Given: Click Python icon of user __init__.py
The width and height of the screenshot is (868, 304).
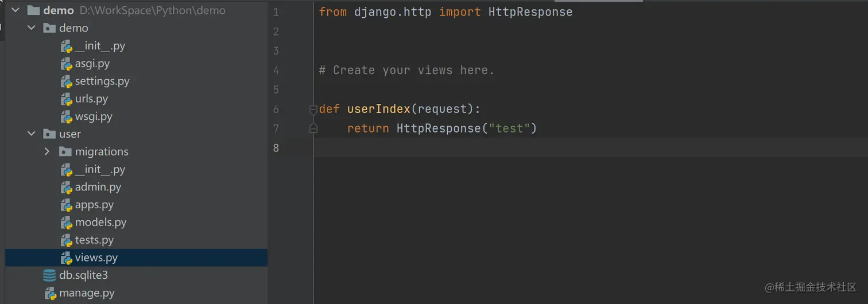Looking at the screenshot, I should point(66,170).
